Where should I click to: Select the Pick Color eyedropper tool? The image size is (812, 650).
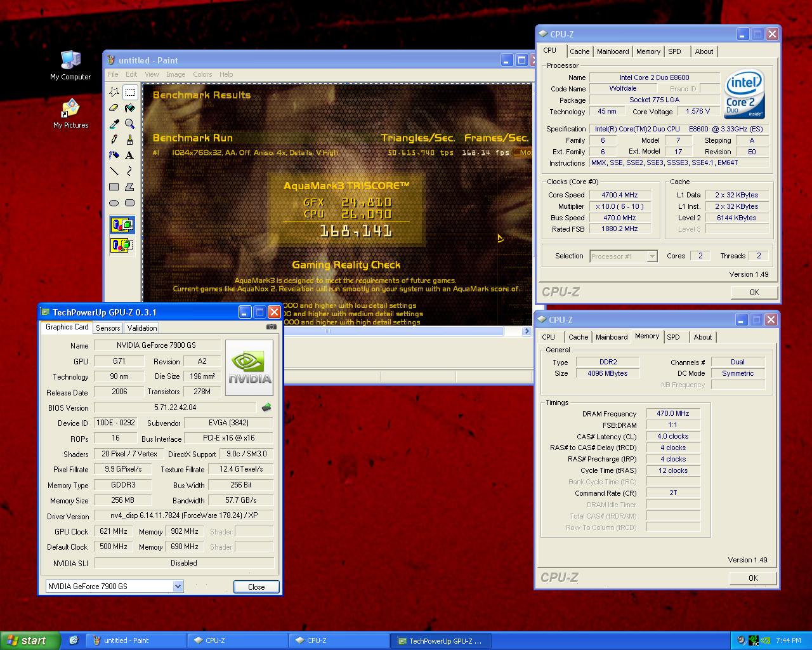(114, 124)
